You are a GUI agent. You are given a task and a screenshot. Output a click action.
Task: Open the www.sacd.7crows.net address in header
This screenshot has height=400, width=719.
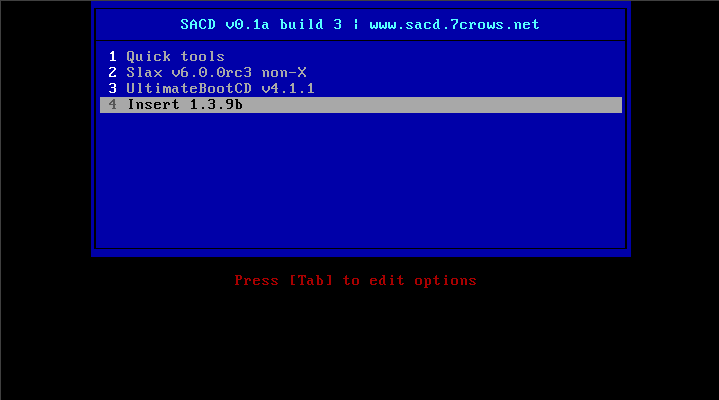(454, 24)
